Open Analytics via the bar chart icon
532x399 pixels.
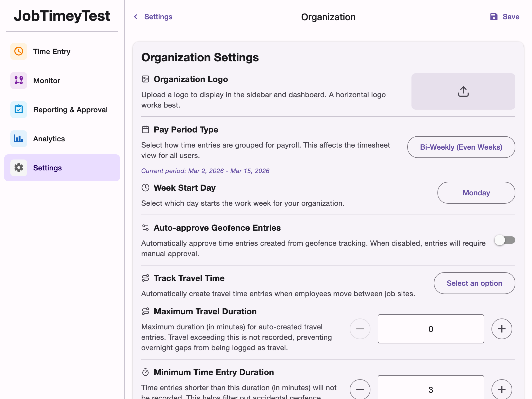point(18,139)
